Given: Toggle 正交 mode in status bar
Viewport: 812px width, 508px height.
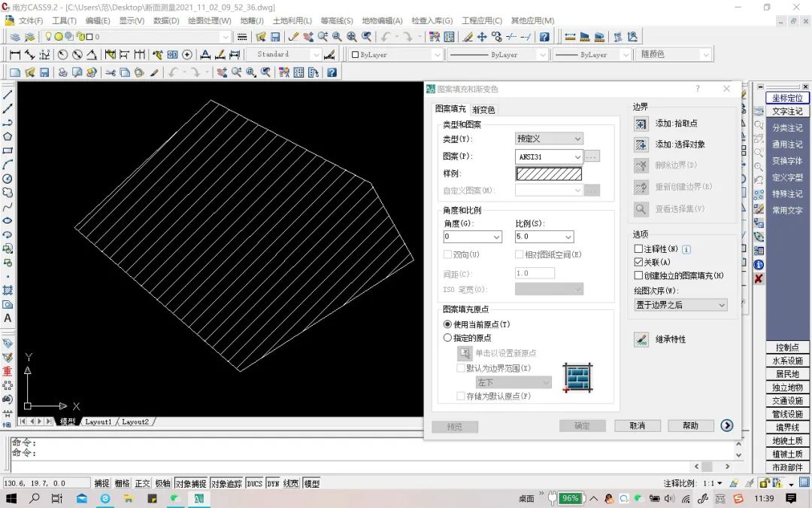Looking at the screenshot, I should [142, 483].
